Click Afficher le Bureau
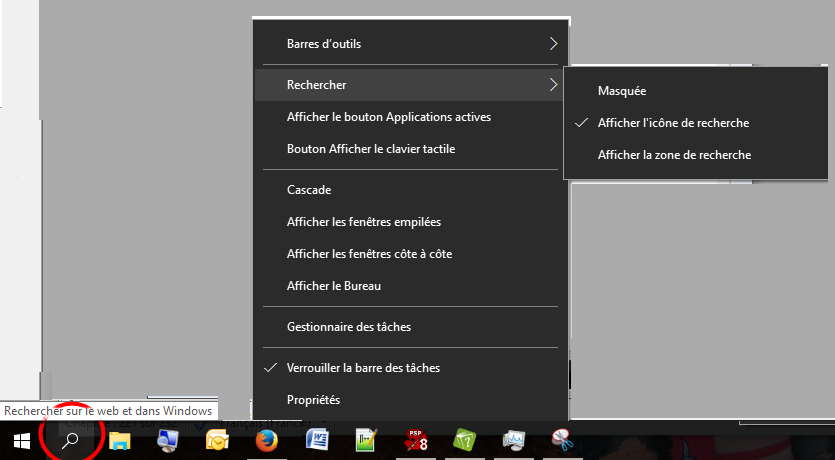Screen dimensions: 835x460 point(334,286)
